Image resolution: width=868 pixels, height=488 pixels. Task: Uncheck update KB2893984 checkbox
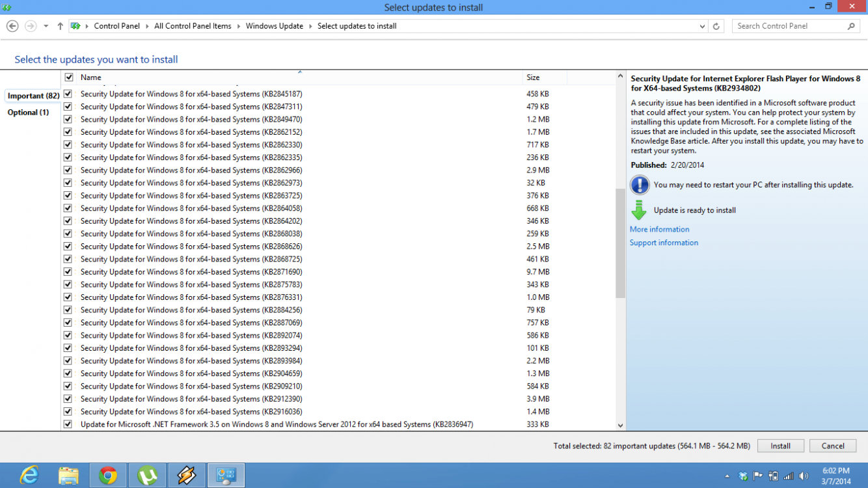(x=68, y=360)
